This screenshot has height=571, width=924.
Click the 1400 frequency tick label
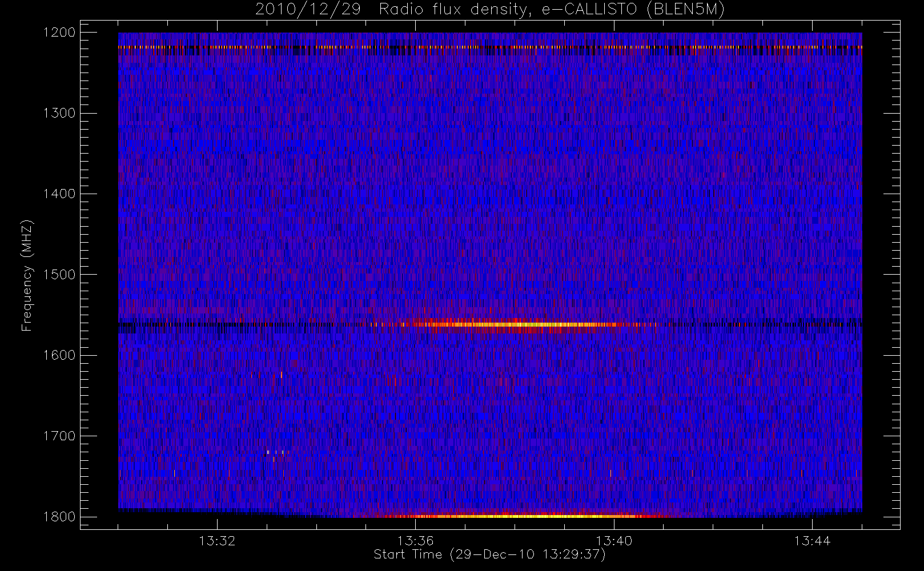pos(59,194)
